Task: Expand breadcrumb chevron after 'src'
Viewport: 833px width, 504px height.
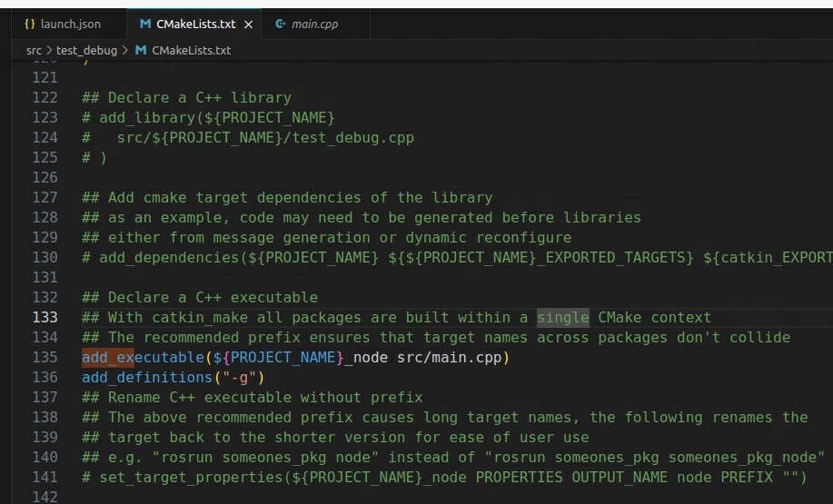Action: pyautogui.click(x=49, y=51)
